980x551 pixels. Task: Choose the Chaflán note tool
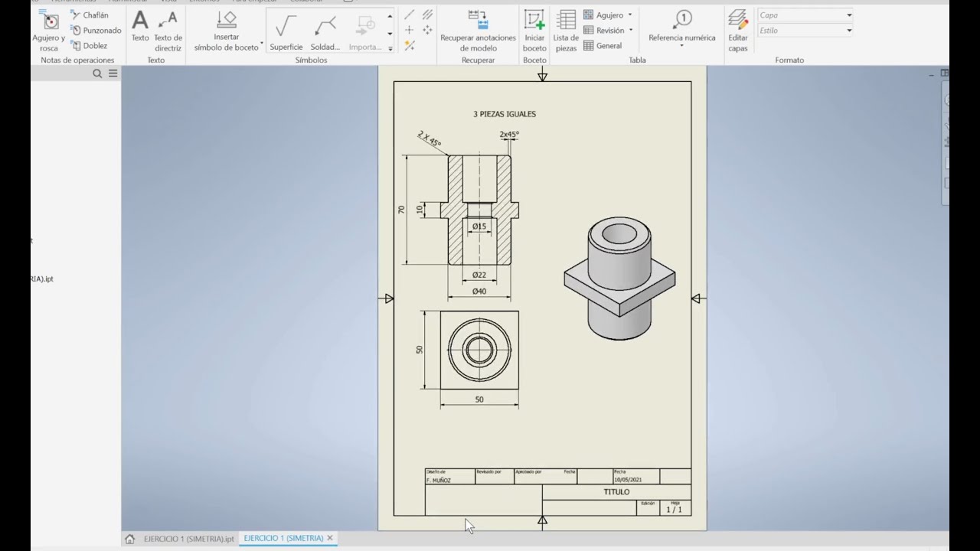[90, 15]
